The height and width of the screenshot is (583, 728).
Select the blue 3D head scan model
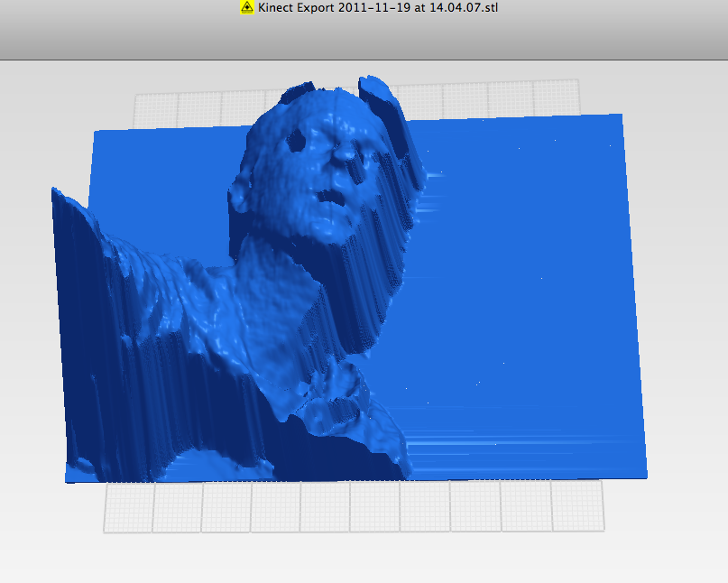pos(349,279)
